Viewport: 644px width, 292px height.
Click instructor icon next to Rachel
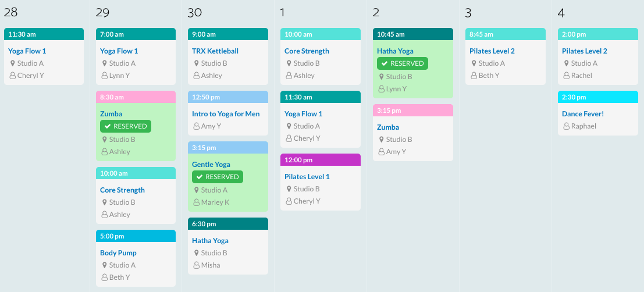566,76
